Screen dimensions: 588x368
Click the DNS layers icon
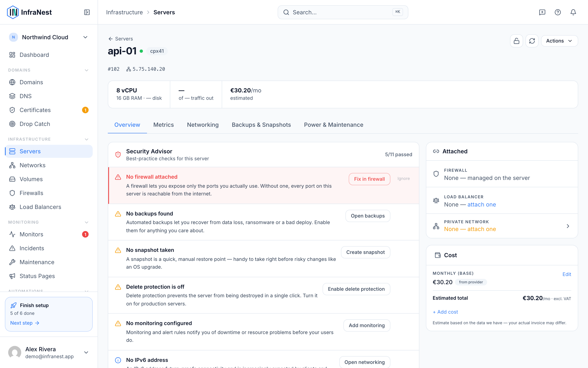click(12, 96)
